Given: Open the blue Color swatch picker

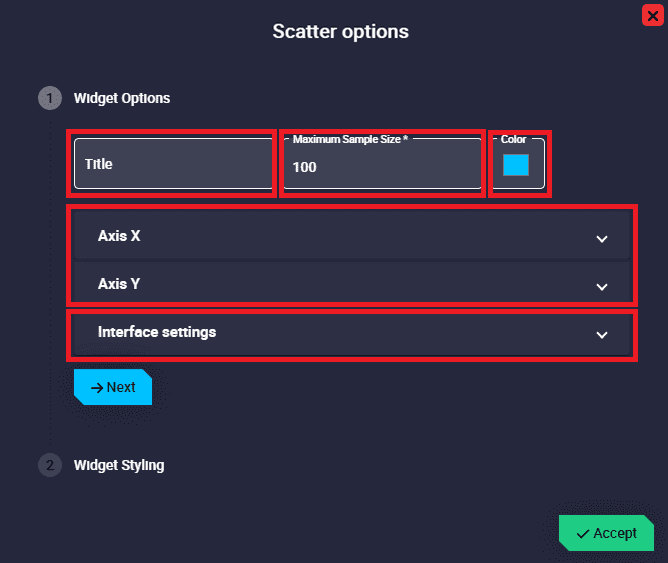Looking at the screenshot, I should 516,166.
